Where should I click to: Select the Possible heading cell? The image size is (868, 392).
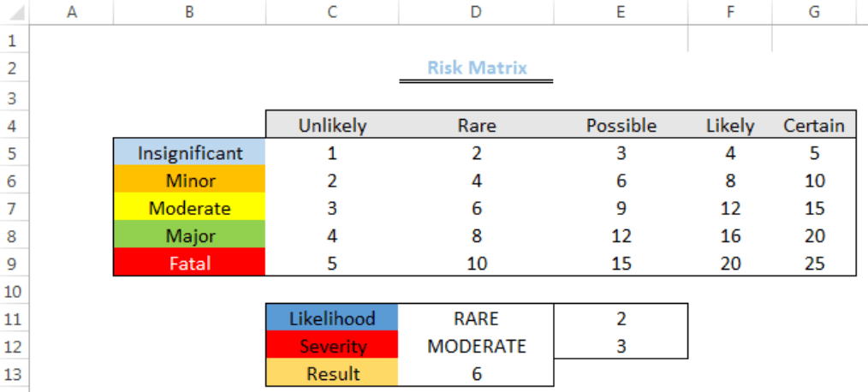621,126
